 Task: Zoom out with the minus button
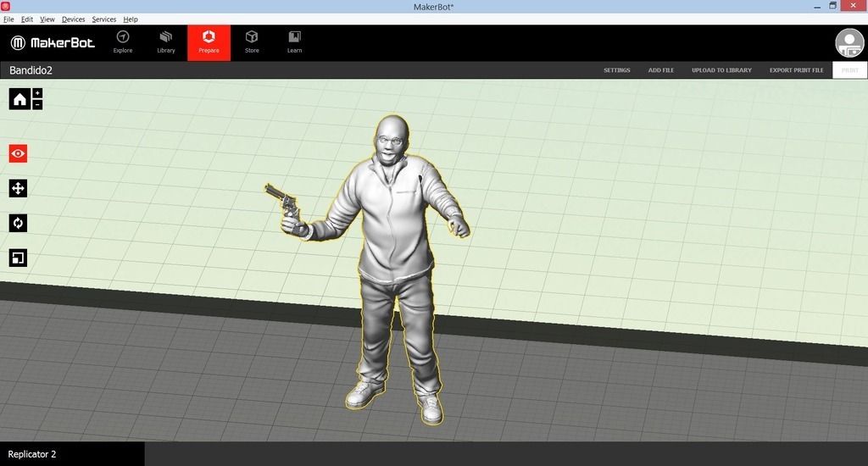[x=37, y=104]
